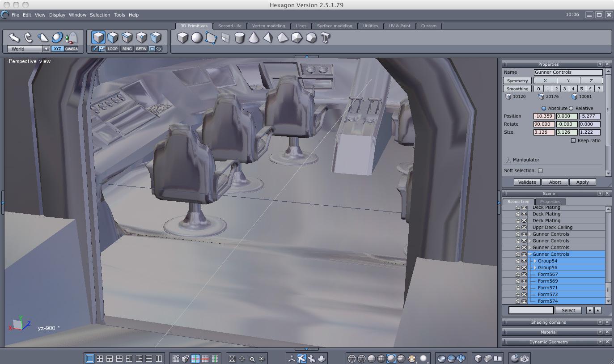Viewport: 614px width, 364px height.
Task: Toggle the XYZ manipulator mode
Action: tap(57, 49)
